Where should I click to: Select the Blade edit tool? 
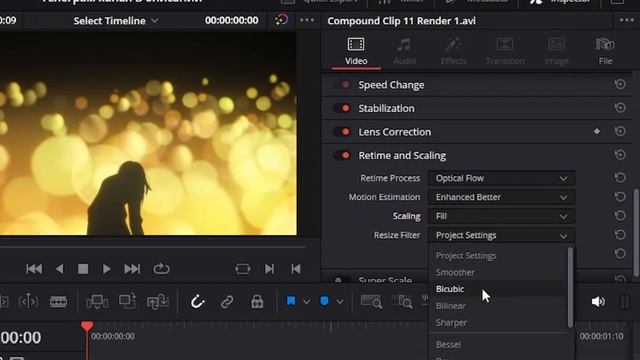point(58,302)
